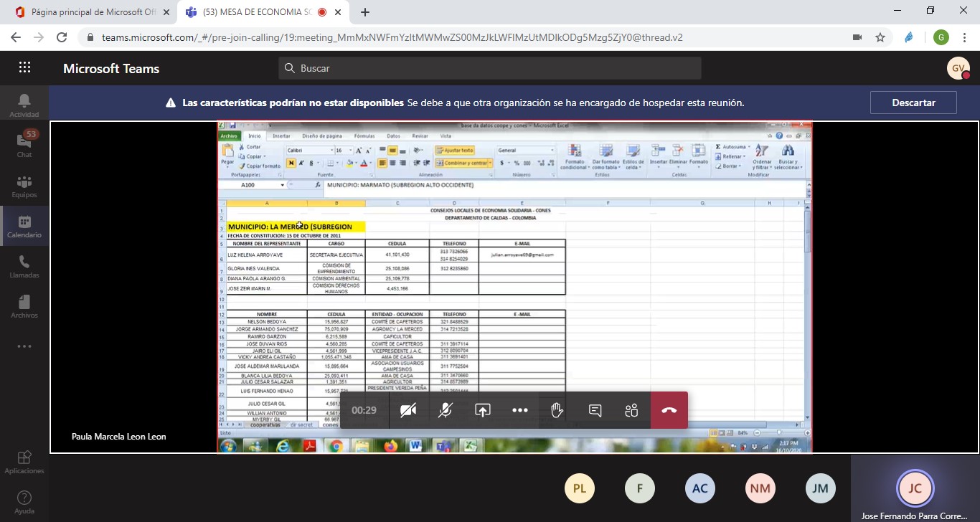Expand more call actions menu
Image resolution: width=980 pixels, height=522 pixels.
[520, 410]
